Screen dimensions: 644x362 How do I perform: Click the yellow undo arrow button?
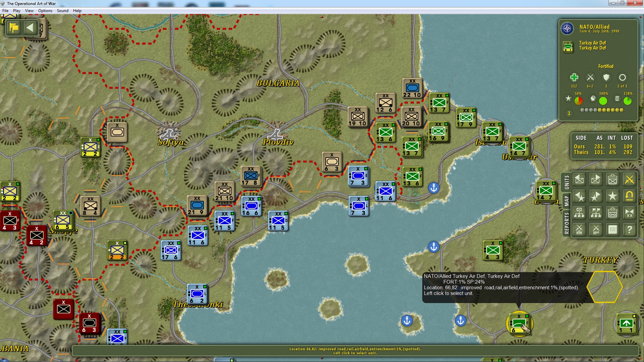pyautogui.click(x=629, y=196)
